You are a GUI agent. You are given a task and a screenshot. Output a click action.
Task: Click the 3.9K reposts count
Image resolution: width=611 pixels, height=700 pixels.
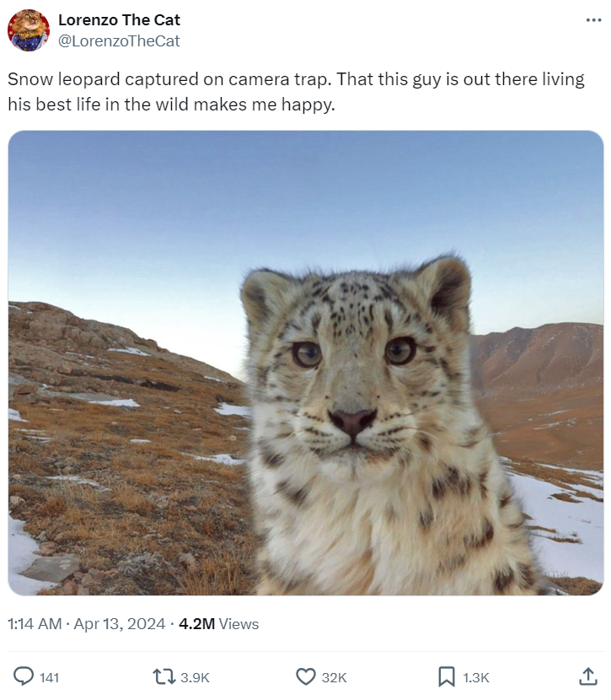[195, 677]
